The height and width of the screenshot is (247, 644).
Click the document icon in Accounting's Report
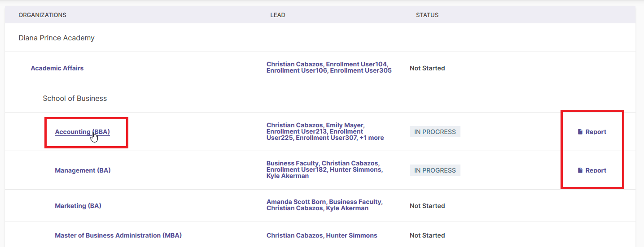(x=580, y=132)
